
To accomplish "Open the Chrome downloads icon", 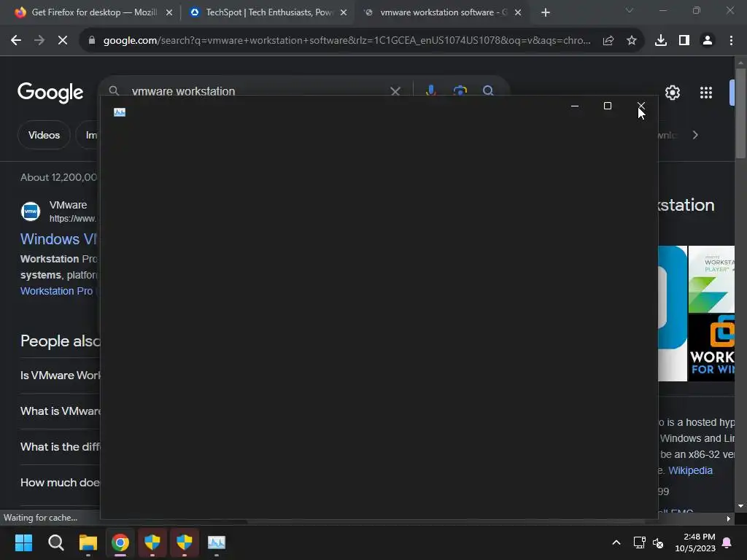I will pos(661,41).
